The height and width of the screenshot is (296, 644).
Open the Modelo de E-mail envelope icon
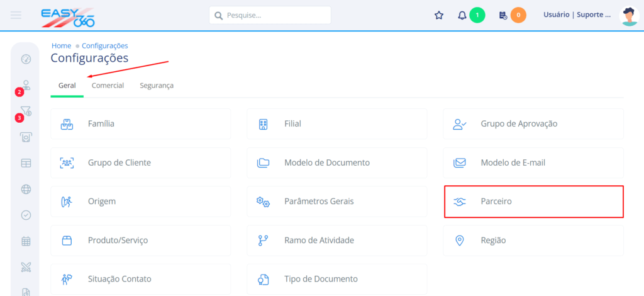point(460,162)
